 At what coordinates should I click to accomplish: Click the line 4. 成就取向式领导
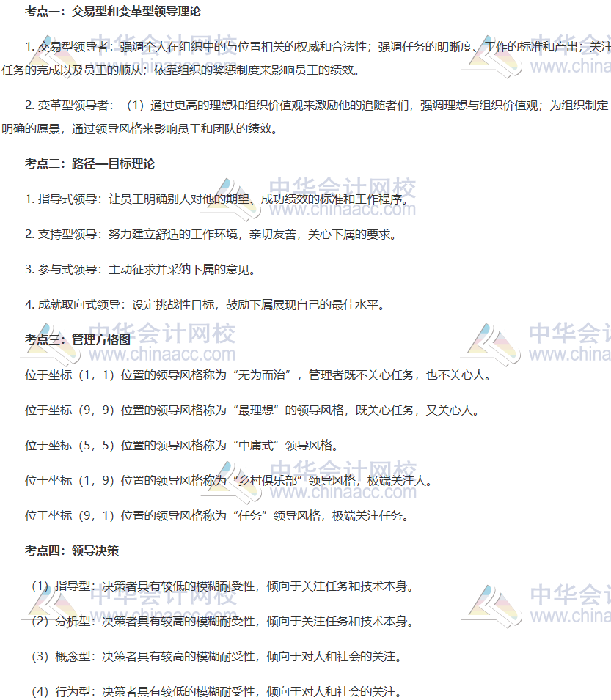coord(205,305)
